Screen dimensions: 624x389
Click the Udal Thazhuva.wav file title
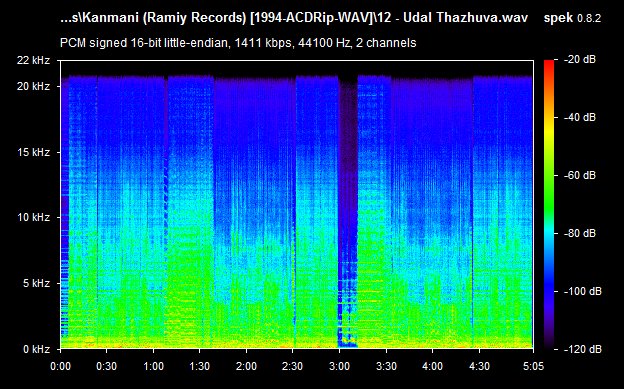pos(466,18)
